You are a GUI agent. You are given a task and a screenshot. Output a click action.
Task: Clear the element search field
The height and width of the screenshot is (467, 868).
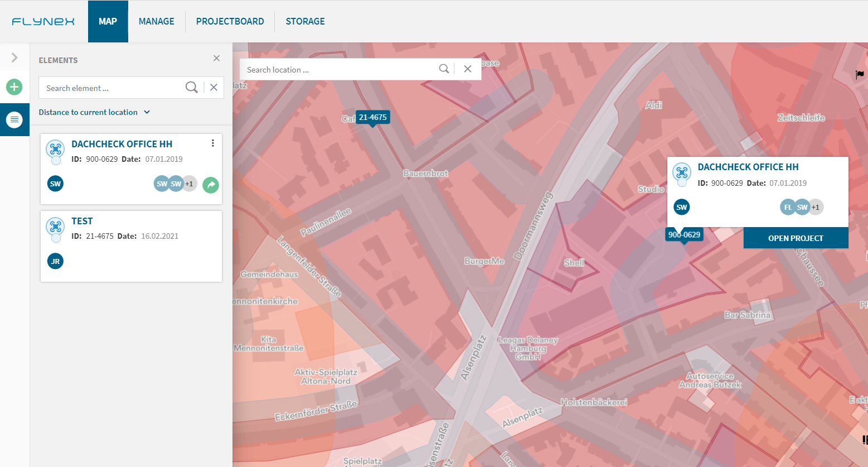tap(214, 88)
